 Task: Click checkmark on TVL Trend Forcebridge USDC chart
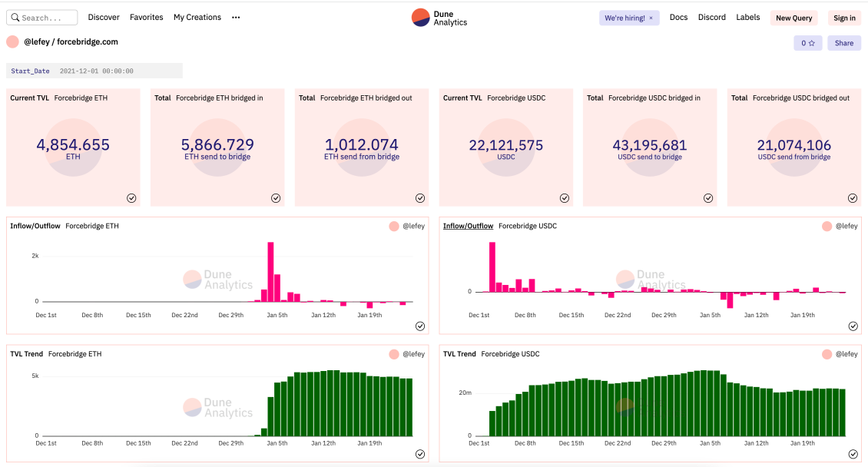(x=853, y=454)
